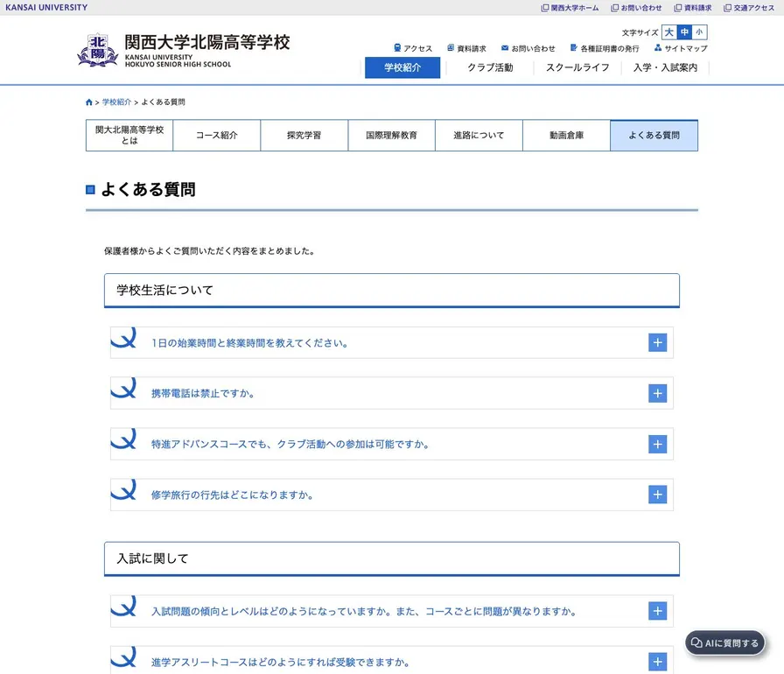Switch to the 進路について tab
This screenshot has width=784, height=674.
coord(479,135)
